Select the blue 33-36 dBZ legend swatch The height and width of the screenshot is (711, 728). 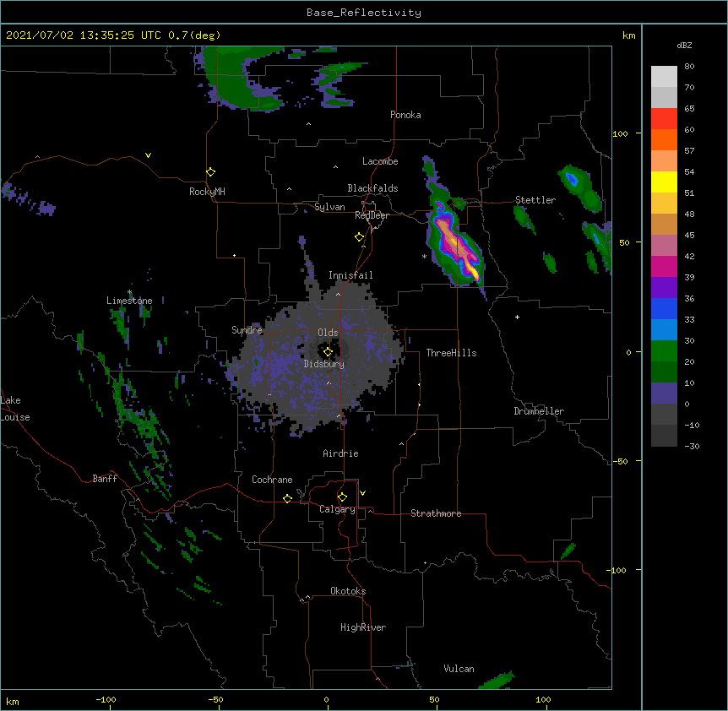[664, 308]
